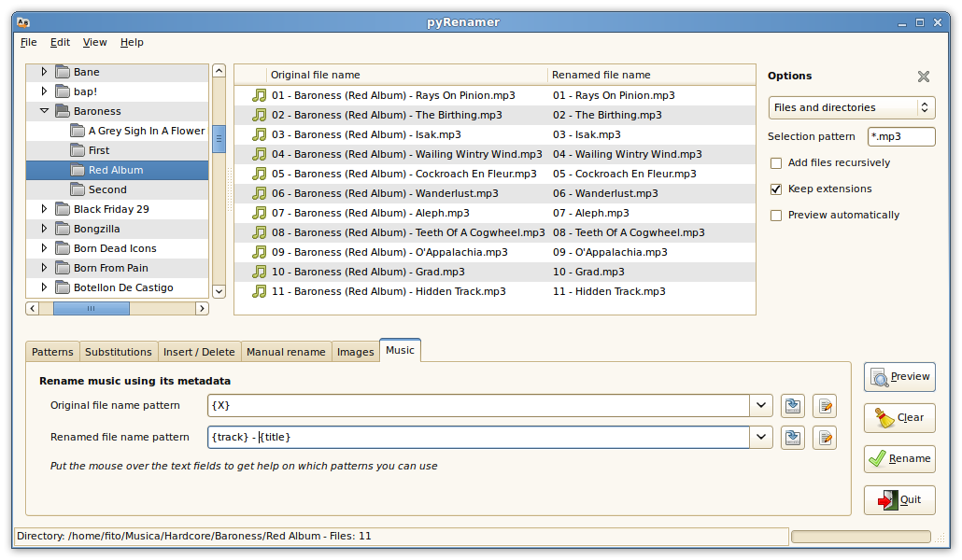Click the Clear button
Screen dimensions: 962x560
point(899,418)
